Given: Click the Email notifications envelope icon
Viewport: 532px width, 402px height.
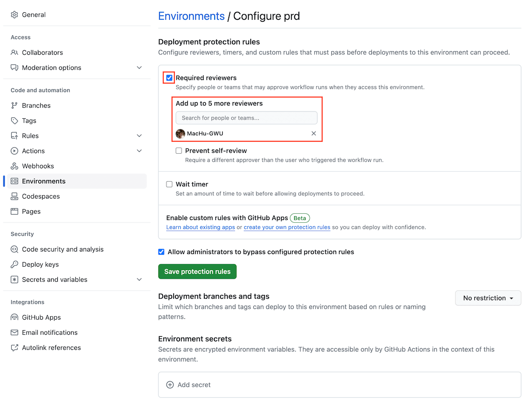Looking at the screenshot, I should click(14, 332).
